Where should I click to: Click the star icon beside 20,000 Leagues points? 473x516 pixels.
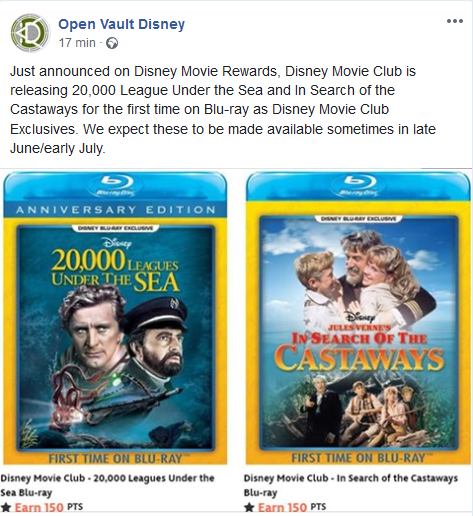click(6, 508)
